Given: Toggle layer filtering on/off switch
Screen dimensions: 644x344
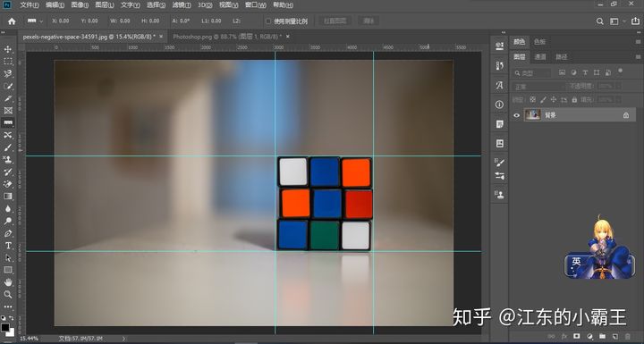Looking at the screenshot, I should [x=620, y=71].
